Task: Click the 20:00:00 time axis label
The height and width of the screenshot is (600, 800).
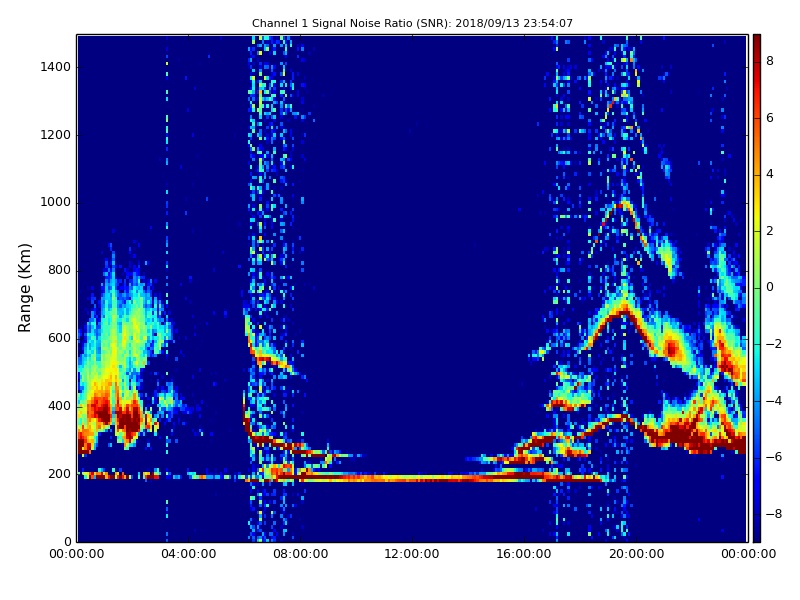Action: tap(636, 554)
